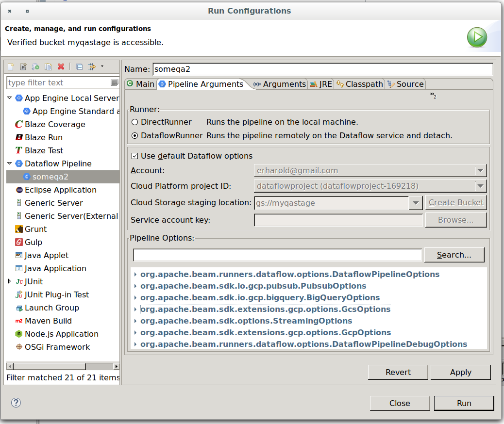The image size is (504, 424).
Task: Delete the someqa2 launch configuration
Action: pos(60,66)
